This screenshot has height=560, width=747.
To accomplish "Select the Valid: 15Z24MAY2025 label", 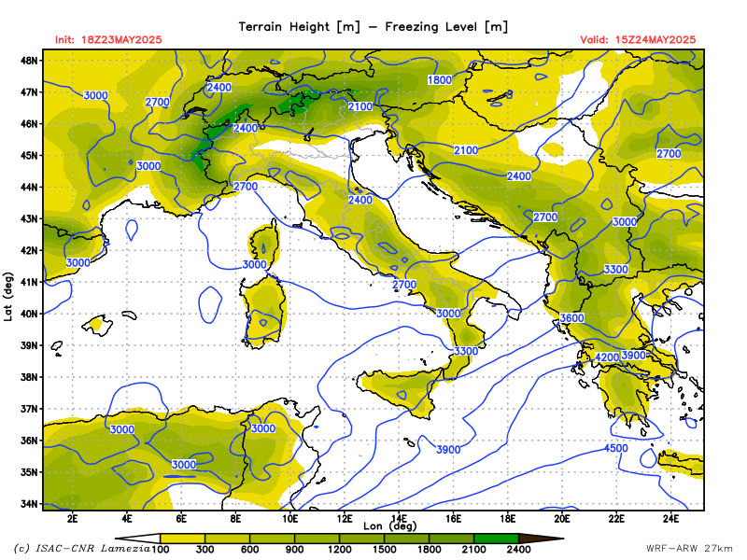I will [x=638, y=39].
